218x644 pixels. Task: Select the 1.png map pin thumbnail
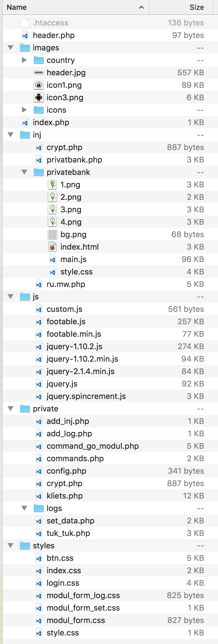[x=53, y=185]
